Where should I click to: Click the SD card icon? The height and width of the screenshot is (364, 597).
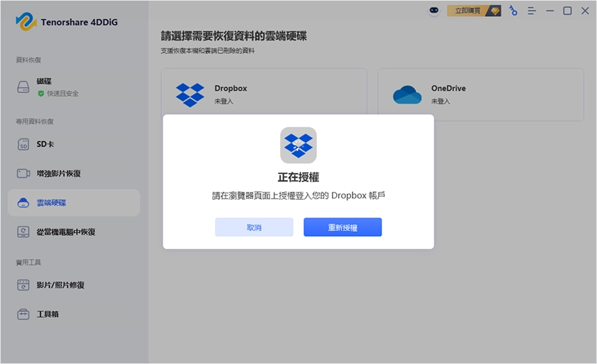(x=23, y=144)
